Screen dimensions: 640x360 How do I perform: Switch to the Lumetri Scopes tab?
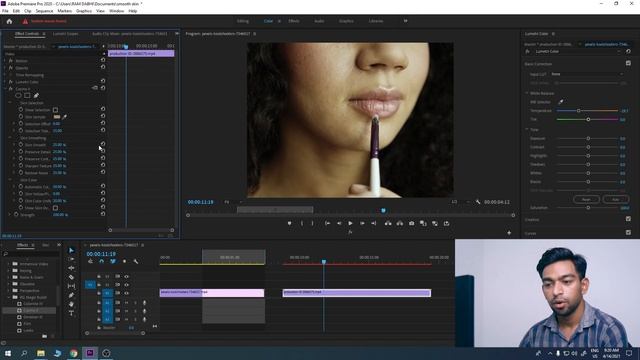coord(66,34)
